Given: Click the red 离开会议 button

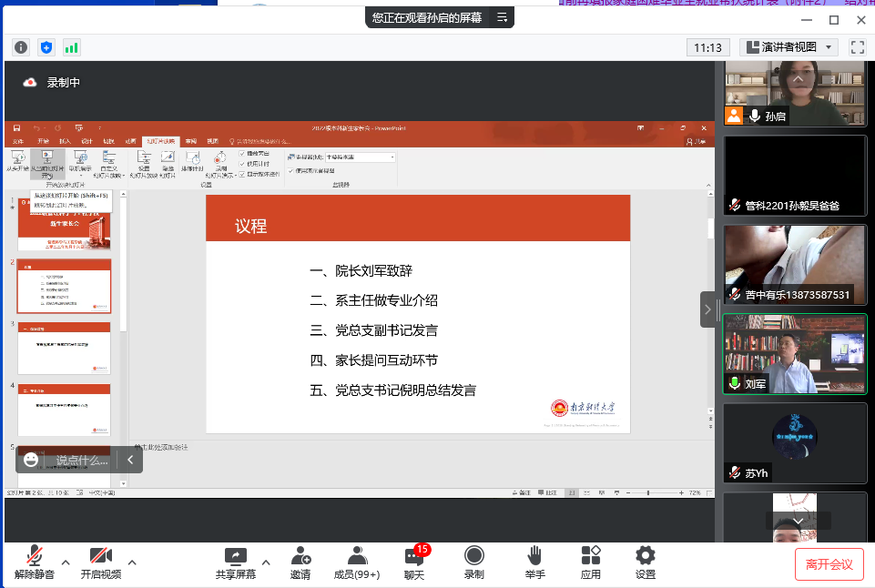Looking at the screenshot, I should coord(829,564).
